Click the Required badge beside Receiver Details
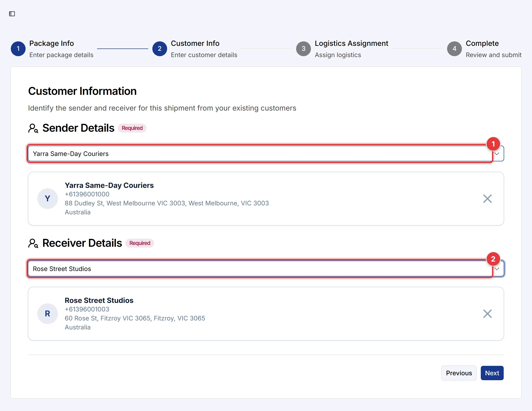The image size is (532, 411). click(x=140, y=243)
